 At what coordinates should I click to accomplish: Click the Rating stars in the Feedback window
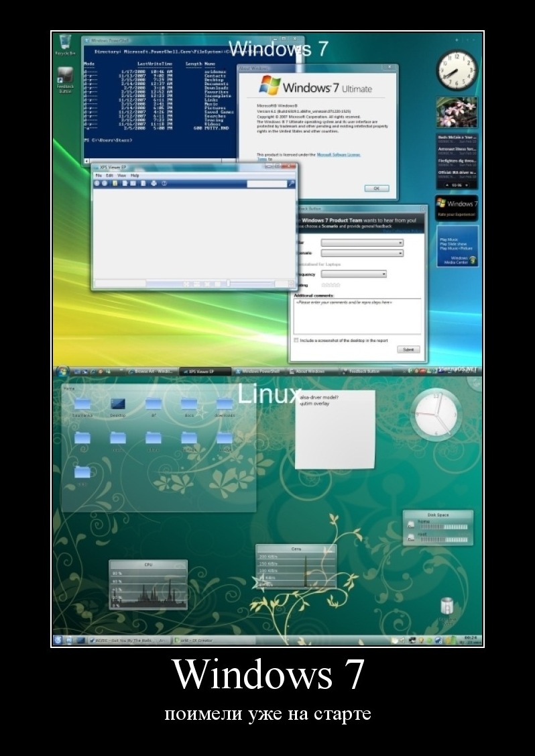click(331, 285)
